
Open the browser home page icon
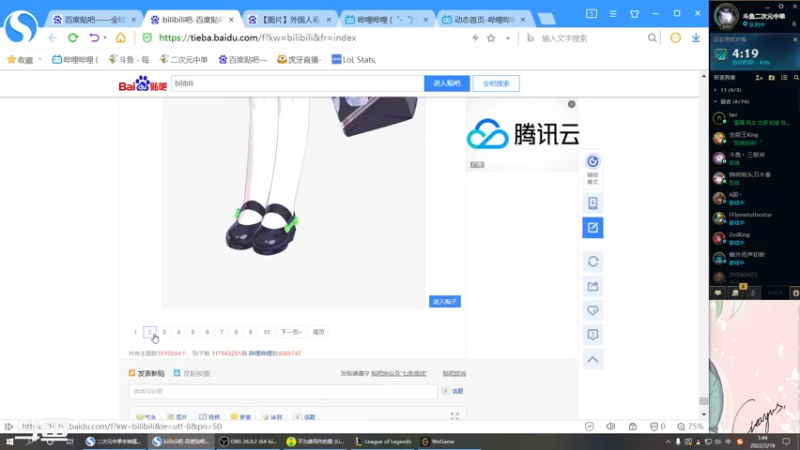[120, 38]
